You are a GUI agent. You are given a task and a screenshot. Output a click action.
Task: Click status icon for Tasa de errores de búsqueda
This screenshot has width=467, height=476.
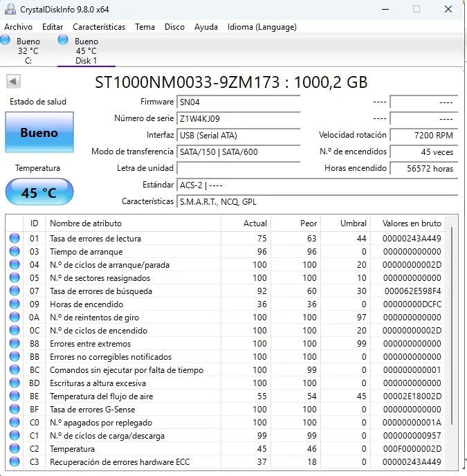click(15, 291)
